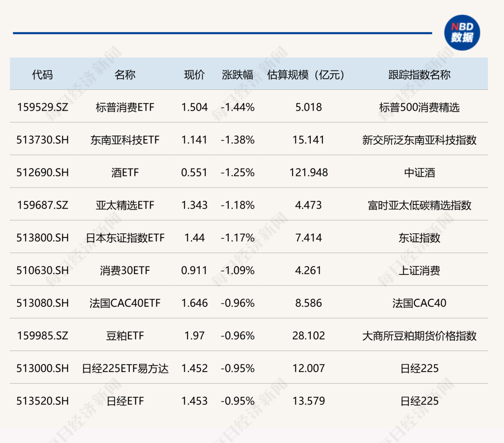Click the NBD数据 logo badge
The height and width of the screenshot is (443, 504).
pyautogui.click(x=462, y=33)
